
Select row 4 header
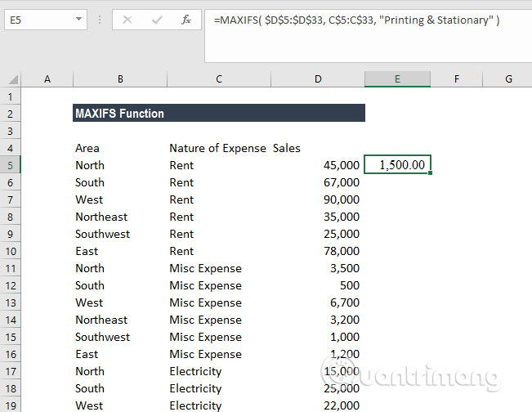pos(10,148)
